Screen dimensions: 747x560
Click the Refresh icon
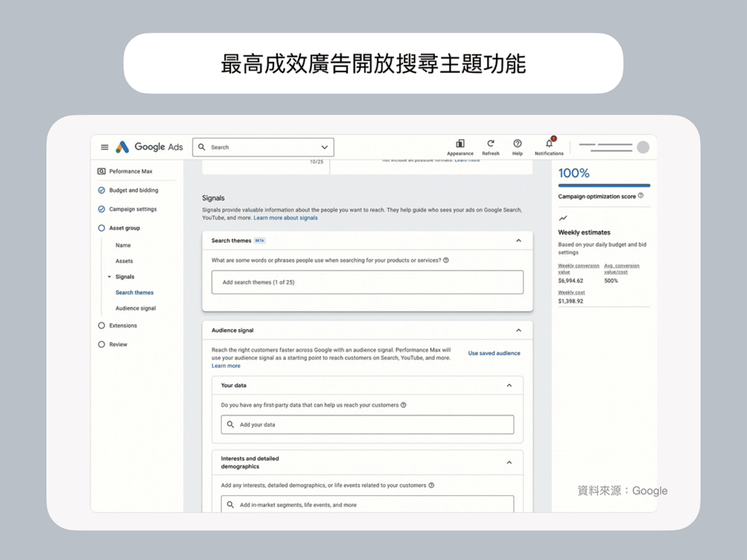tap(491, 143)
